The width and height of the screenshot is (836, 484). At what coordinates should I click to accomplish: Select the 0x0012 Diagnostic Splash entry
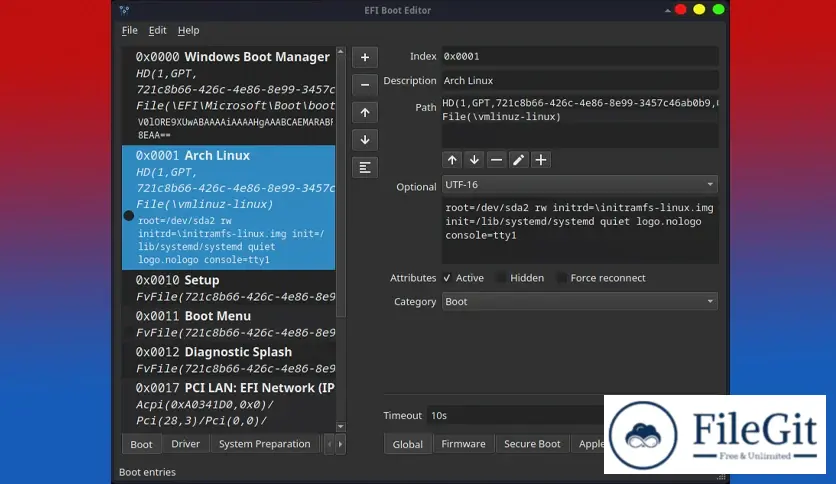pyautogui.click(x=229, y=360)
